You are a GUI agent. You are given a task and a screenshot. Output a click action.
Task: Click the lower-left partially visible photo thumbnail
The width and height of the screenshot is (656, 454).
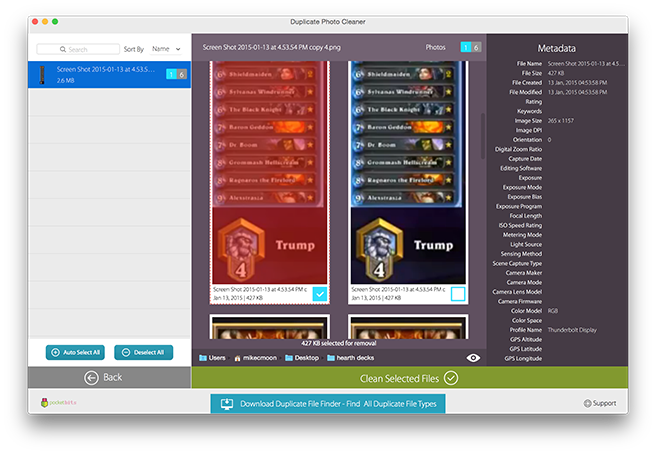[269, 327]
